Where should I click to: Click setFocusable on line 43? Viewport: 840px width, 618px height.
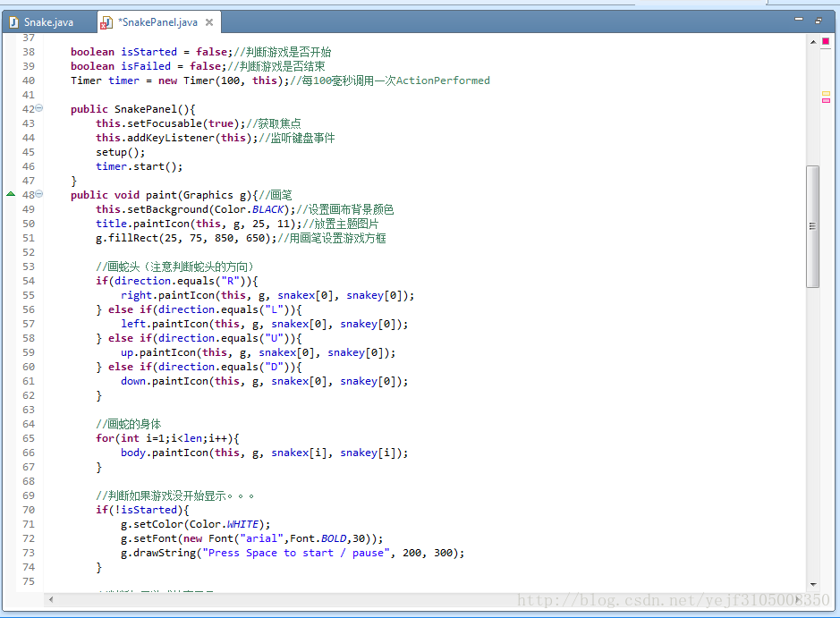(165, 123)
